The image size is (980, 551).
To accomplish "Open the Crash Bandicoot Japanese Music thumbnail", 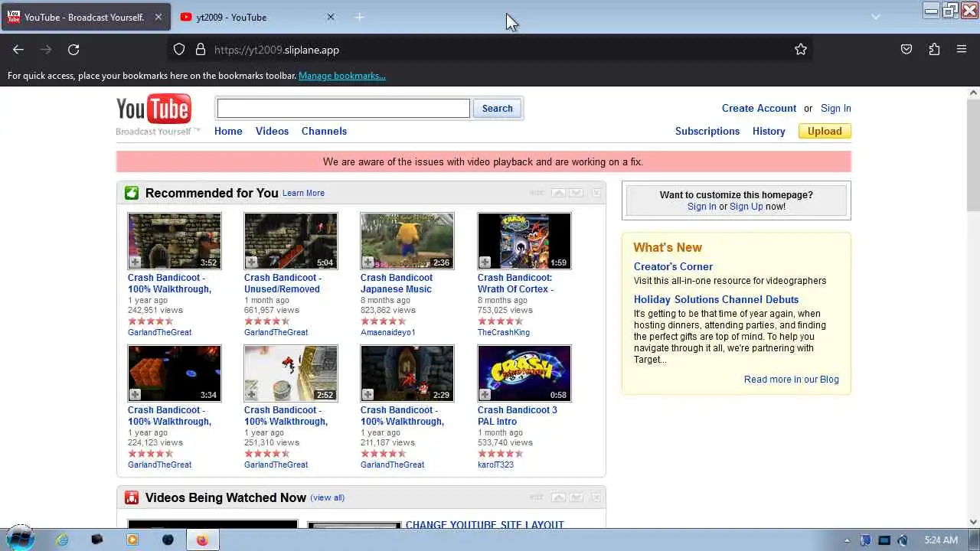I will coord(407,241).
